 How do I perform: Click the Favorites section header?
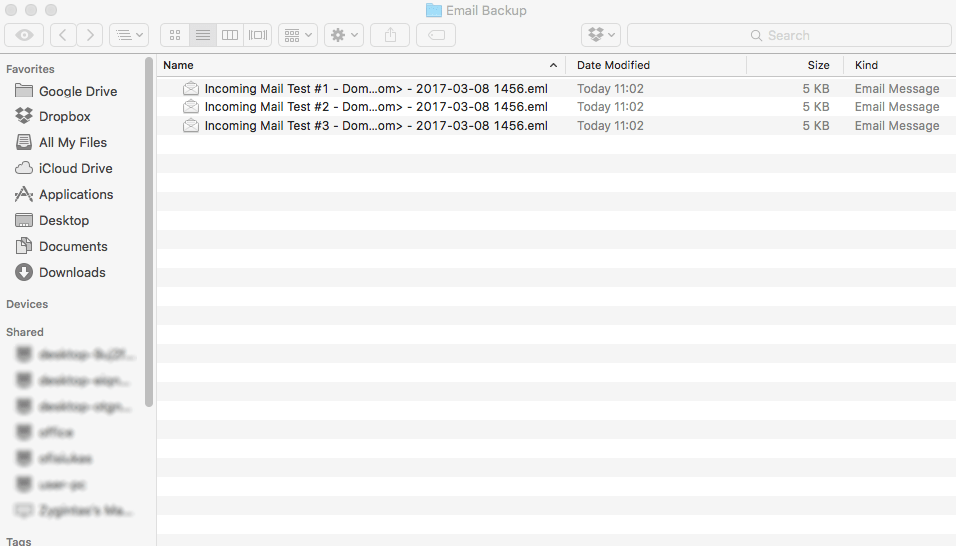coord(30,69)
